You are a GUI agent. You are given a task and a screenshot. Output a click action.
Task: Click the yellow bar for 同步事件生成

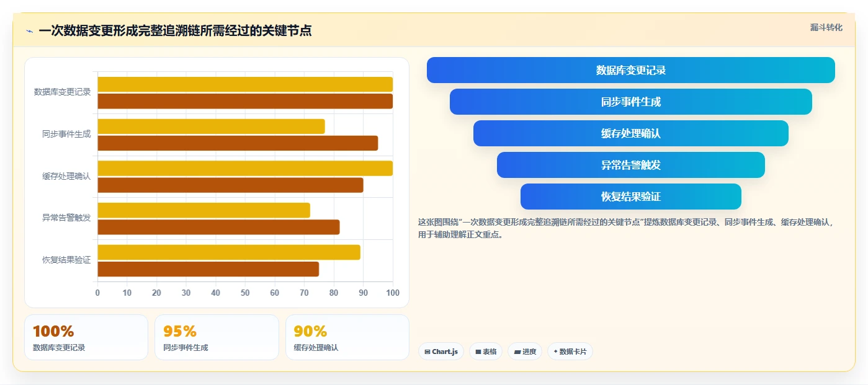(x=211, y=126)
